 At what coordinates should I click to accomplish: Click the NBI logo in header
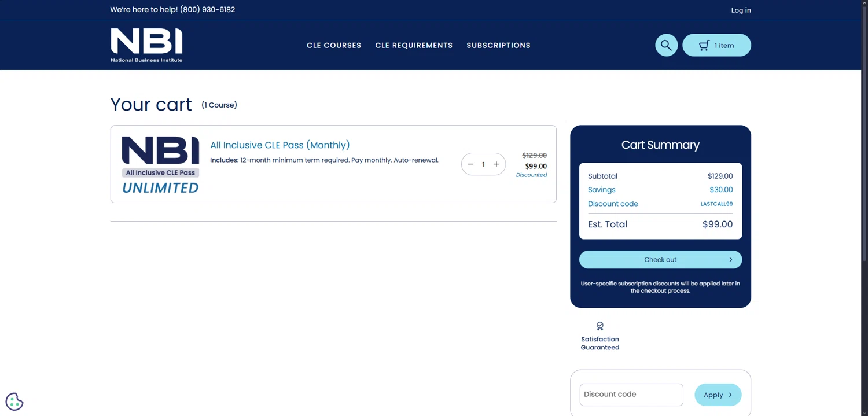coord(146,45)
